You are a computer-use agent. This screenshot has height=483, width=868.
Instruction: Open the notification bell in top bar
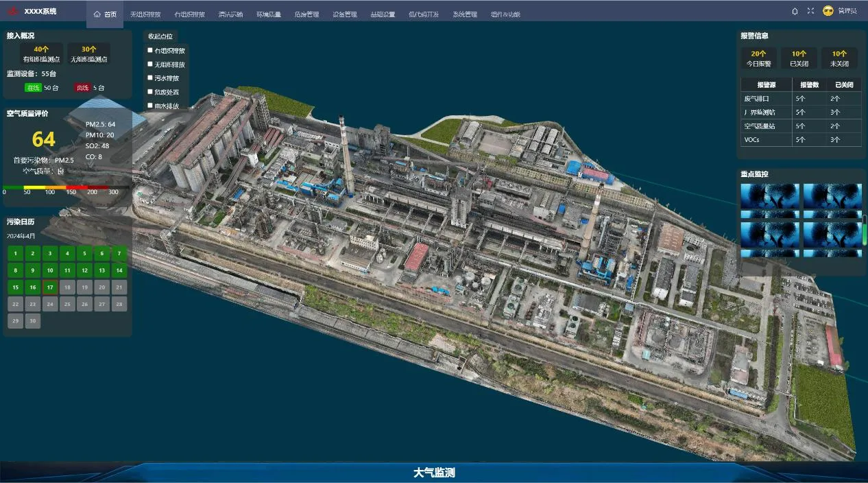[x=795, y=11]
